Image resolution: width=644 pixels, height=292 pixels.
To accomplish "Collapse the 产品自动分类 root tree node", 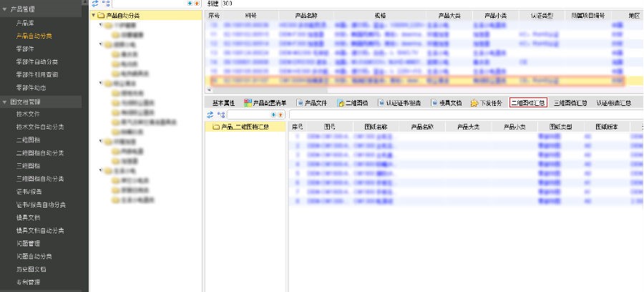I will (x=94, y=15).
